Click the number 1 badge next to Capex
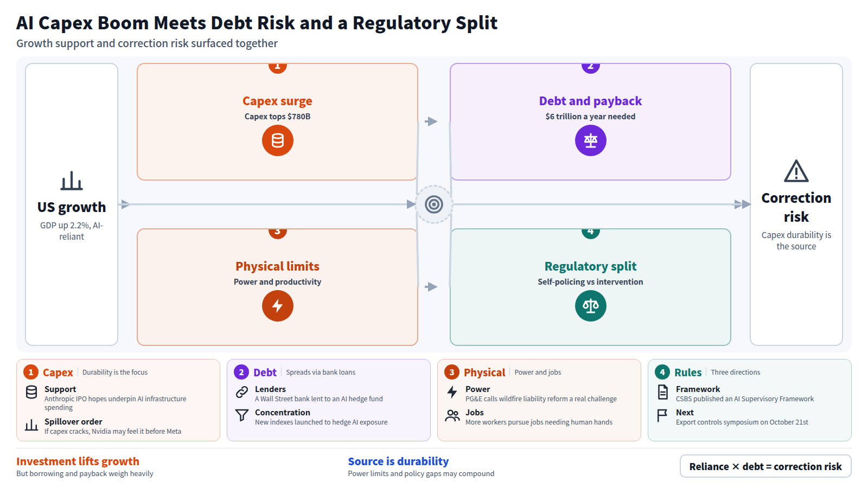 tap(31, 372)
